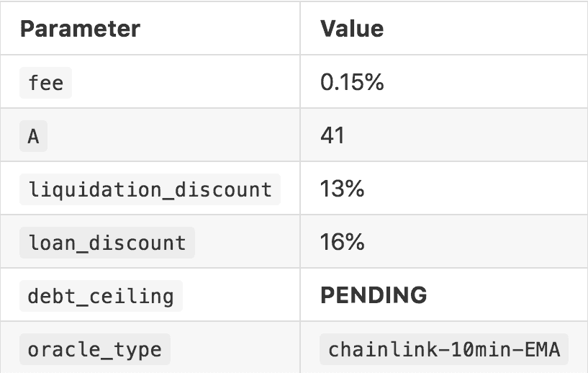Click the chainlink-10min-EMA oracle value

pyautogui.click(x=443, y=350)
